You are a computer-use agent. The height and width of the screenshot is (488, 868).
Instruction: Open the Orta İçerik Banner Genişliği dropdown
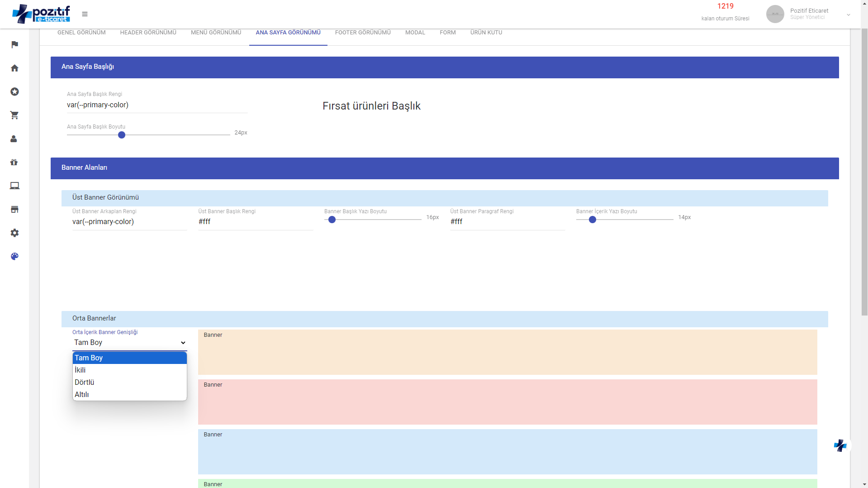[129, 343]
